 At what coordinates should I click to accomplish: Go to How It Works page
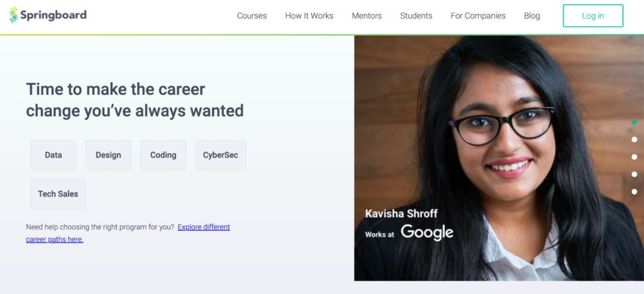(x=309, y=16)
